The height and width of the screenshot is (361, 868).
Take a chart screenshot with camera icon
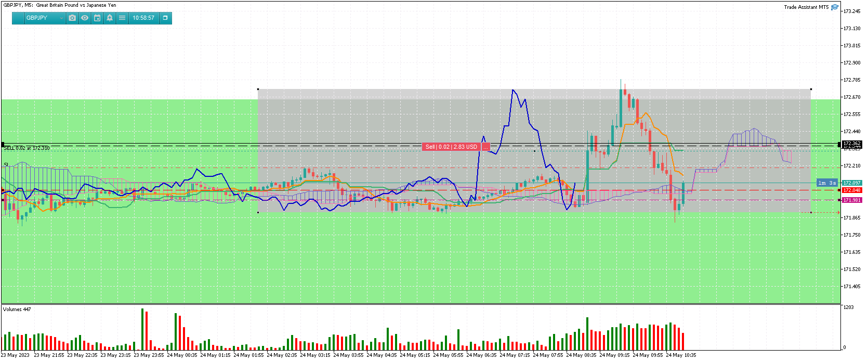72,18
